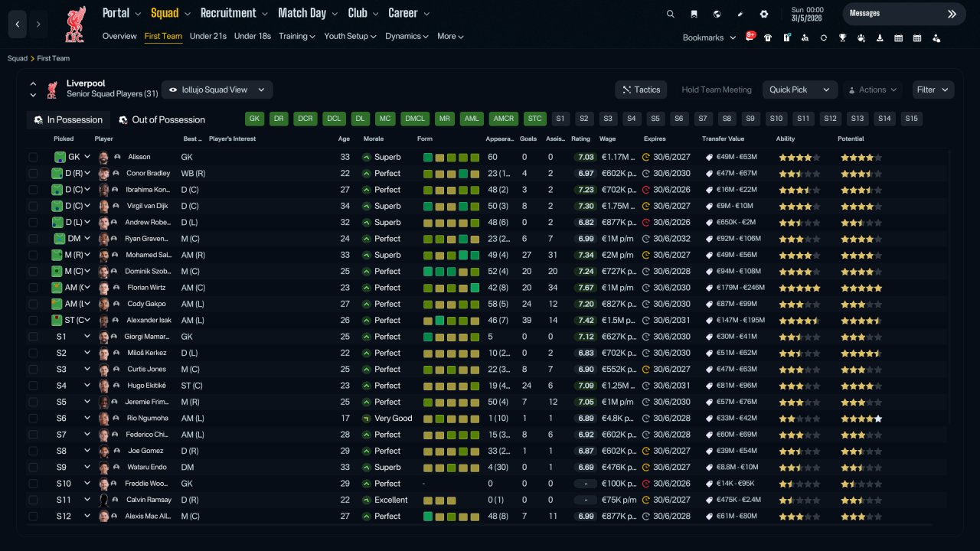
Task: Switch to the Under 18s tab
Action: [x=253, y=36]
